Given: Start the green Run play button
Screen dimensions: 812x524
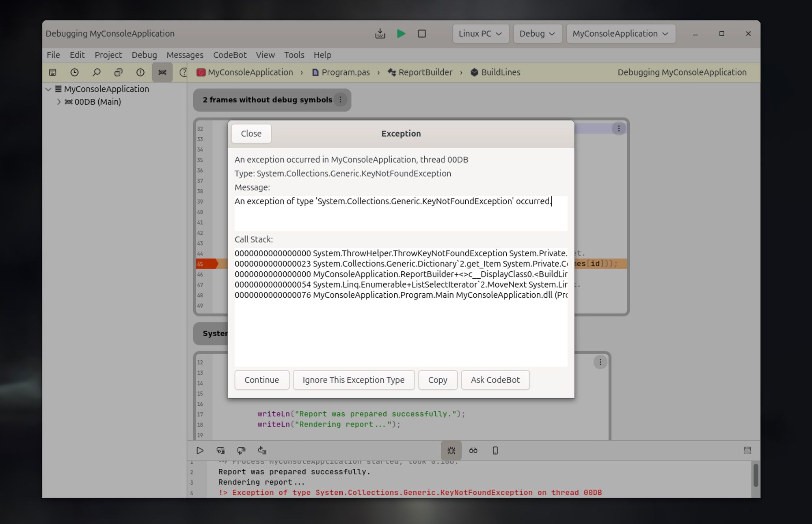Looking at the screenshot, I should (x=401, y=34).
